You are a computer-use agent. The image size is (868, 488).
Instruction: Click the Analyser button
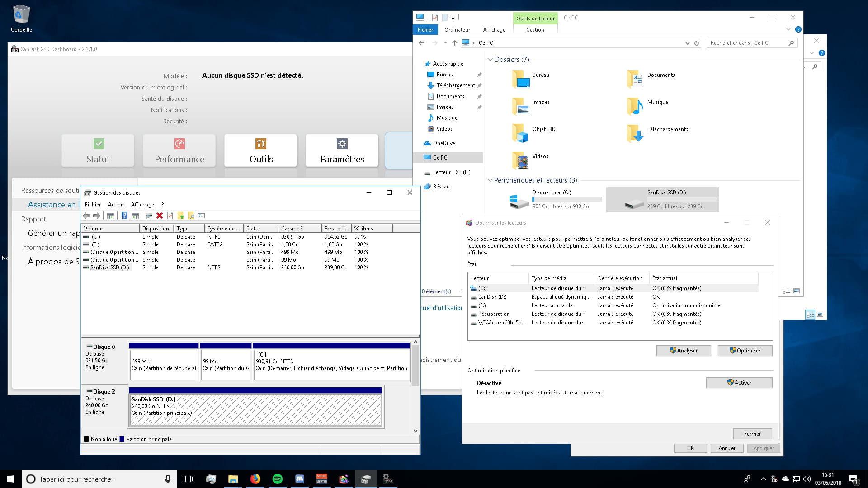[x=684, y=351]
